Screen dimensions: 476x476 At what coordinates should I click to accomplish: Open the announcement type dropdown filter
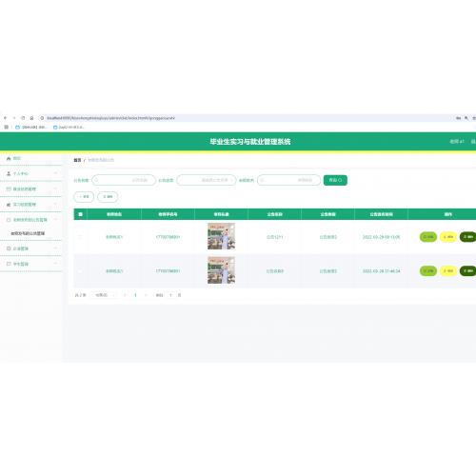coord(207,180)
